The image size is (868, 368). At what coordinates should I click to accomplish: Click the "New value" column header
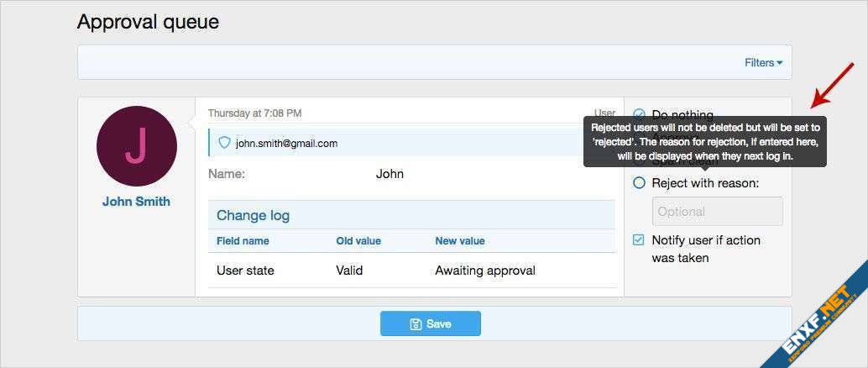[x=459, y=241]
